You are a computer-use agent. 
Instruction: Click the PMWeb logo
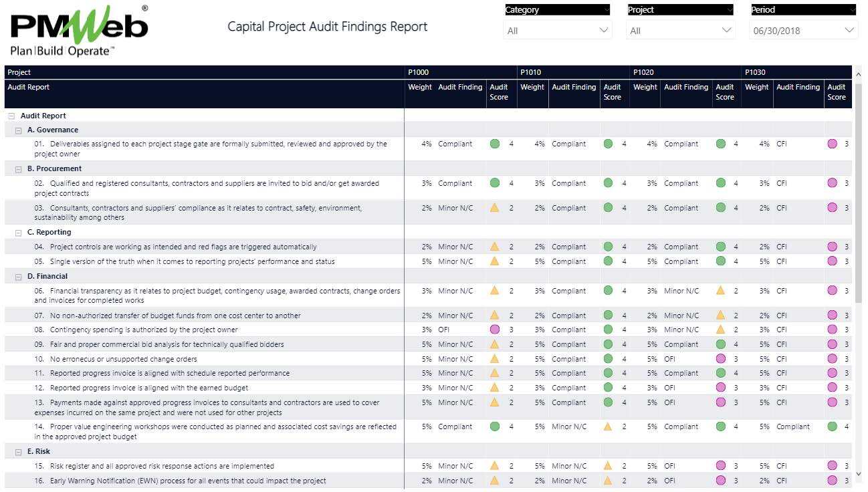(x=79, y=31)
